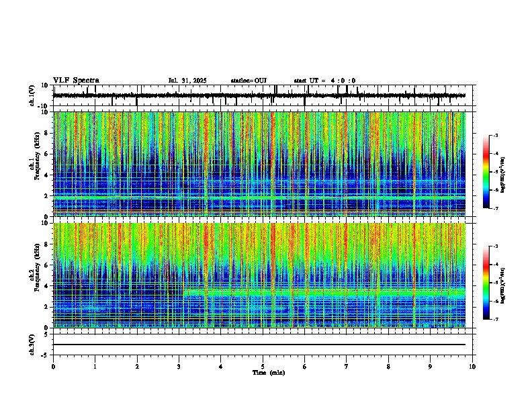The image size is (532, 411).
Task: Click time axis tick label "6"
Action: tap(304, 367)
